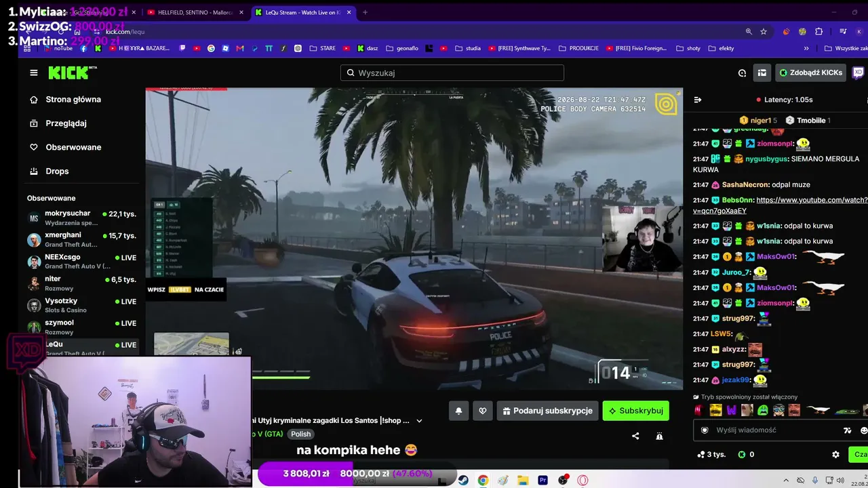Click username nygusbygus in chat
Image resolution: width=868 pixels, height=488 pixels.
click(767, 159)
